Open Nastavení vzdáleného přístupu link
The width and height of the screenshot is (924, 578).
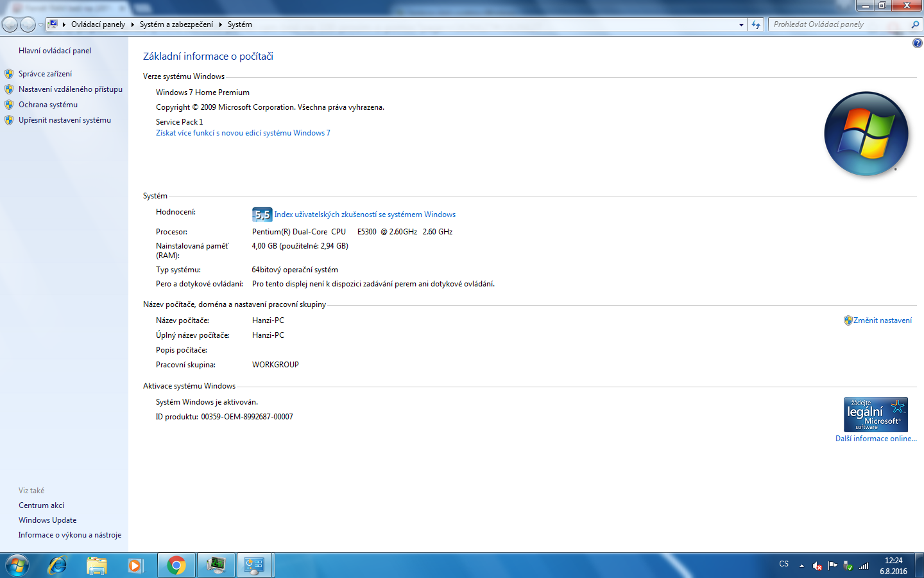click(71, 89)
